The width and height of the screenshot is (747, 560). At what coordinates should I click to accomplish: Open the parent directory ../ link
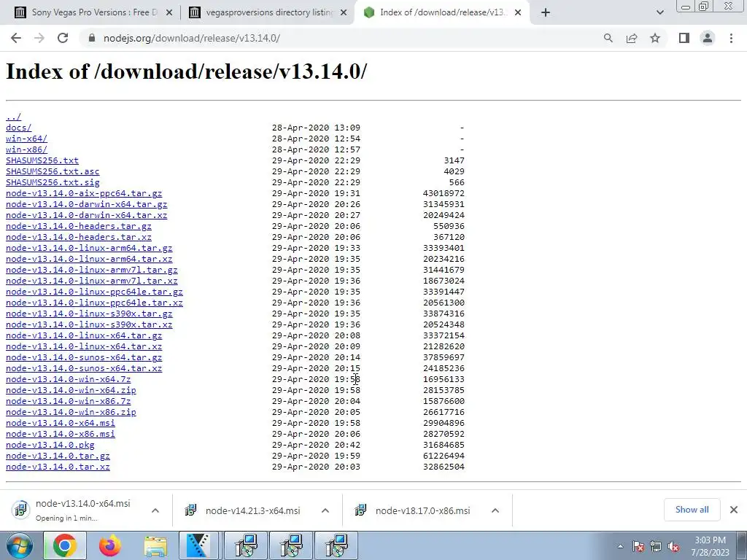13,117
